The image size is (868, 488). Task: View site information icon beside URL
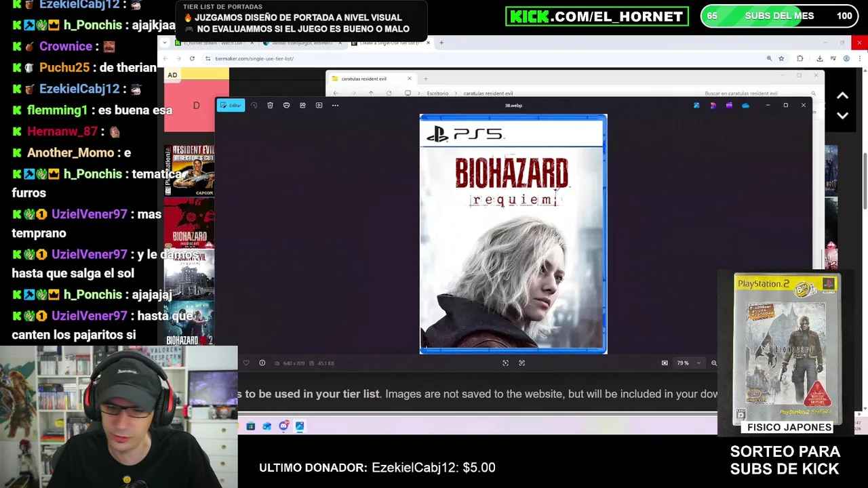click(x=208, y=58)
